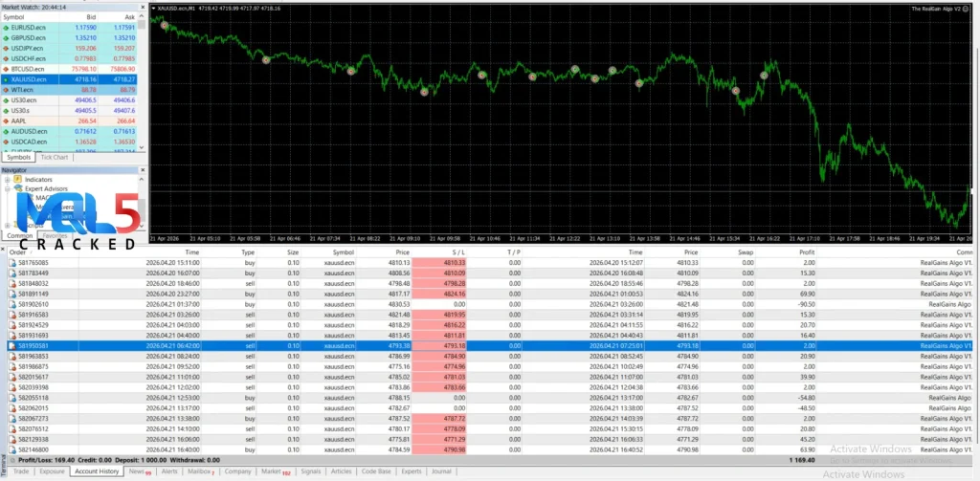Image resolution: width=980 pixels, height=481 pixels.
Task: Close the Navigator panel
Action: click(143, 170)
